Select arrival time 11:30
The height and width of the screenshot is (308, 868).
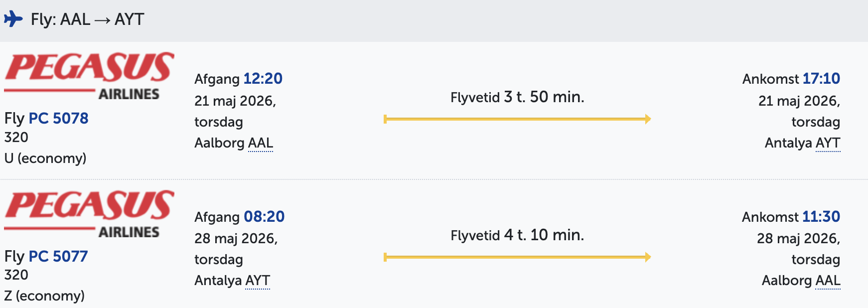click(821, 217)
